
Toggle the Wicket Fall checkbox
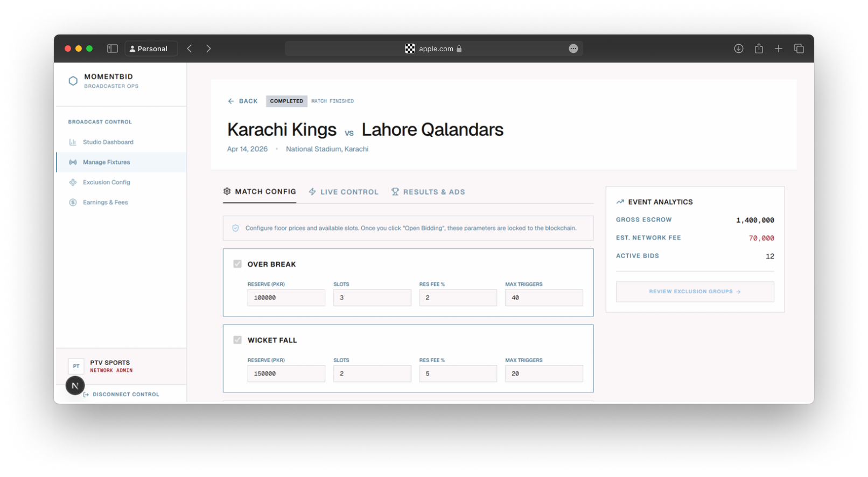237,340
